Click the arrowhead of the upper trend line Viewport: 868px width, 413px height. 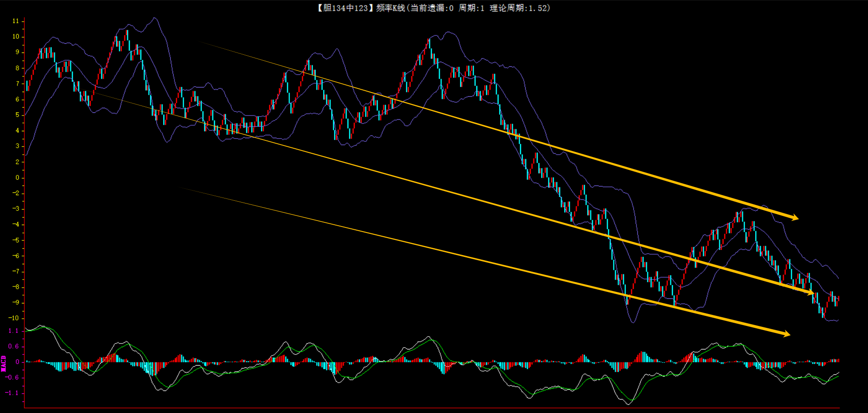(794, 217)
